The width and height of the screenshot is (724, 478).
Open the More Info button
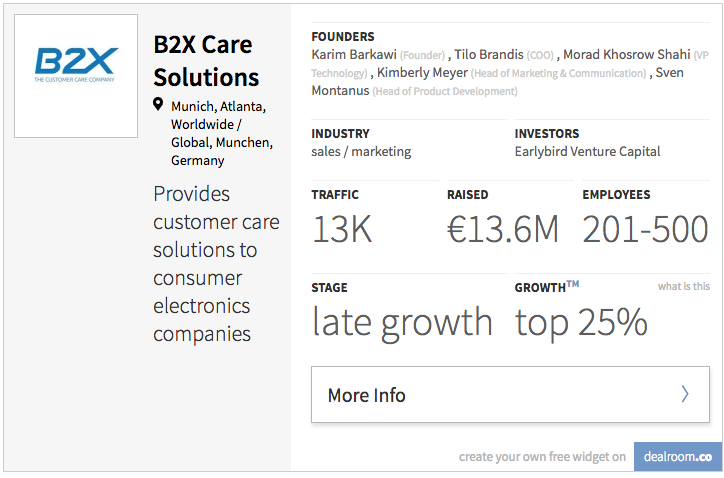(x=510, y=394)
